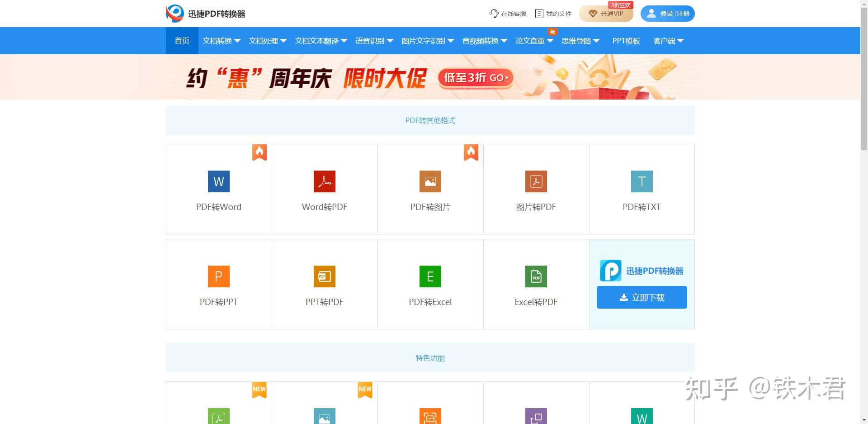Click the NEW badge on first 特色功能 card
The width and height of the screenshot is (868, 424).
[x=259, y=390]
